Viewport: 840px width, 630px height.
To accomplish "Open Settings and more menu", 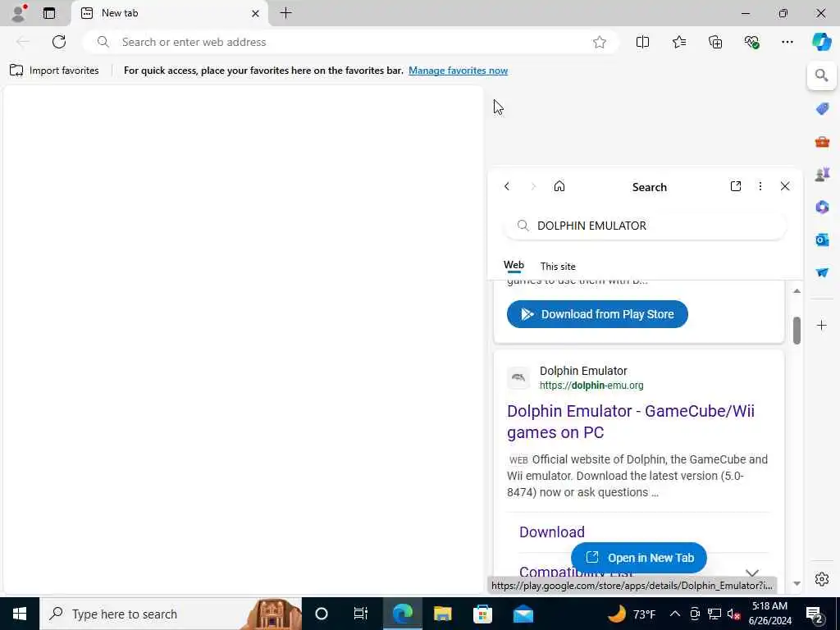I will point(787,42).
